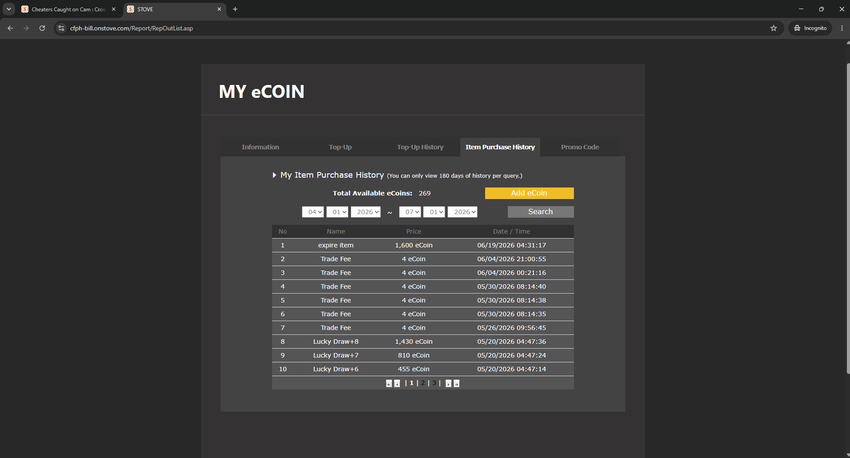
Task: Open the site information icon in address bar
Action: pos(61,28)
